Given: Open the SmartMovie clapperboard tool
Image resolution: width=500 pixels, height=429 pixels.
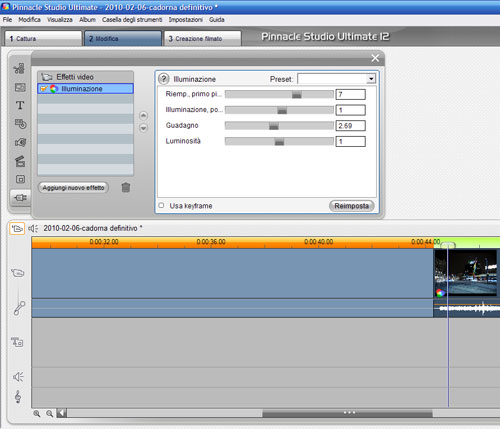Looking at the screenshot, I should [x=20, y=161].
